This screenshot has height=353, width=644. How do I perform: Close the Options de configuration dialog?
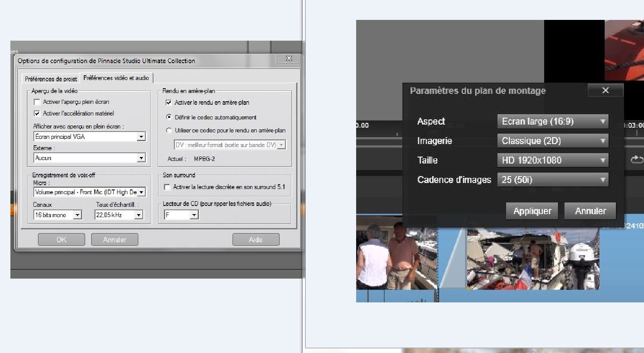point(289,58)
